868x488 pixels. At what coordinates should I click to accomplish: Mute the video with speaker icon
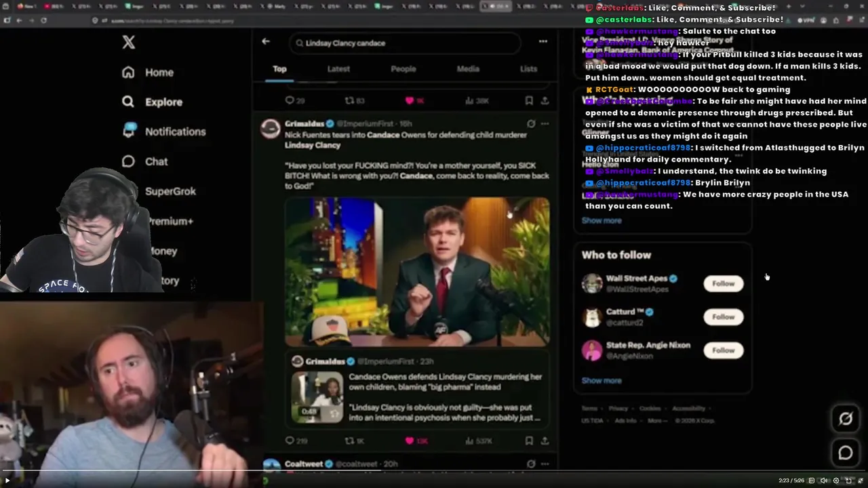point(823,481)
